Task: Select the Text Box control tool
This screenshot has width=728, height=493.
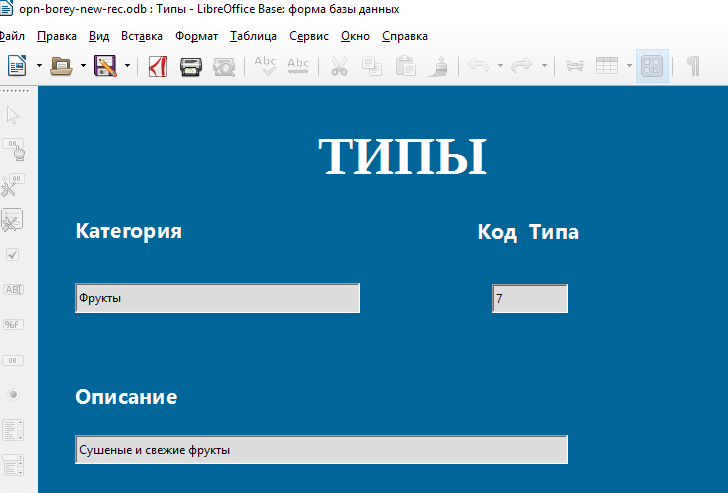Action: click(13, 289)
